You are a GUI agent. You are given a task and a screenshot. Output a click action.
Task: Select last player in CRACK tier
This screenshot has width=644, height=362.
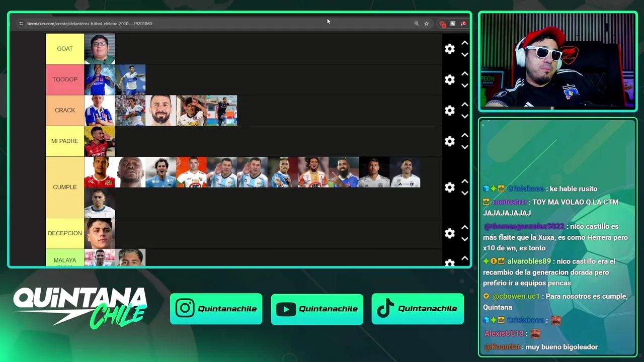pyautogui.click(x=222, y=110)
